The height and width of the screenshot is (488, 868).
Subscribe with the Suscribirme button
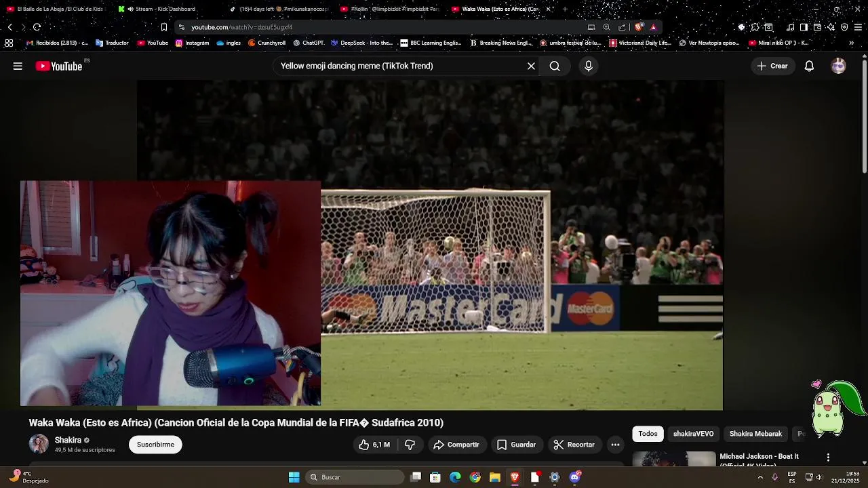point(155,445)
